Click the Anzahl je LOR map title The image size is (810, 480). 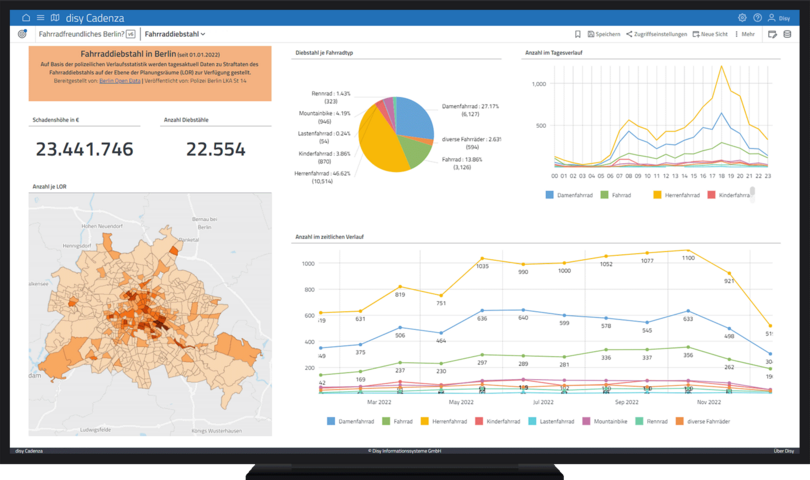click(x=49, y=187)
